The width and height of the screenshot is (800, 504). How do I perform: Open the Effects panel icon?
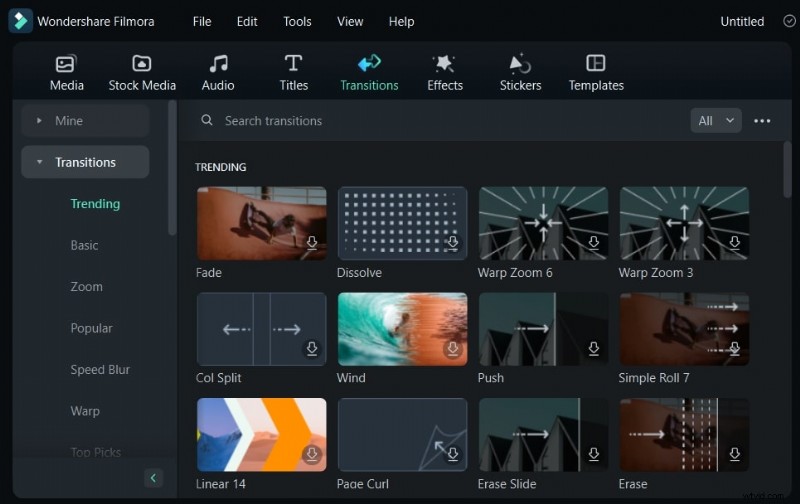pyautogui.click(x=445, y=64)
